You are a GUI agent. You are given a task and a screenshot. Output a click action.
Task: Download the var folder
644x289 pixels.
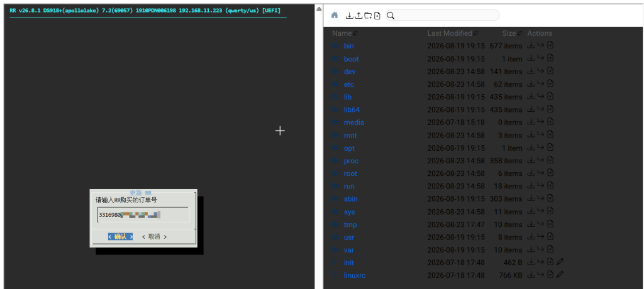pos(531,249)
